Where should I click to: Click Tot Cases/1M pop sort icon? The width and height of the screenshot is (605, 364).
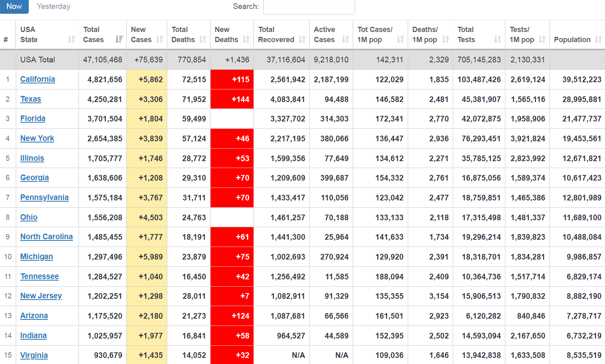click(x=400, y=39)
